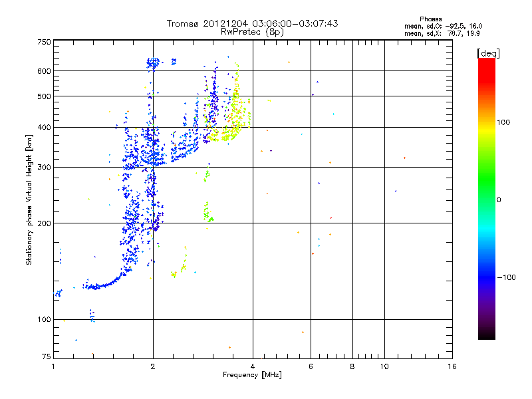Screen dimensions: 532x399
Task: Click the y-axis tick label "75"
Action: 47,356
